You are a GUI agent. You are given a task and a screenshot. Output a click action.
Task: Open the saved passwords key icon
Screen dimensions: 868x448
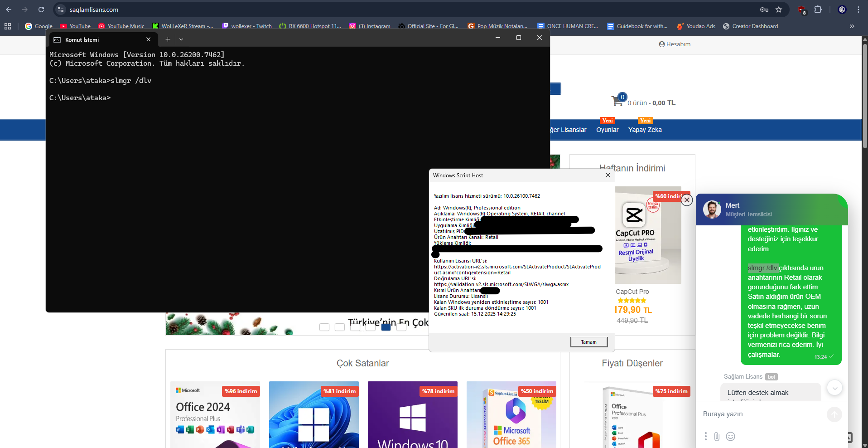[x=764, y=10]
